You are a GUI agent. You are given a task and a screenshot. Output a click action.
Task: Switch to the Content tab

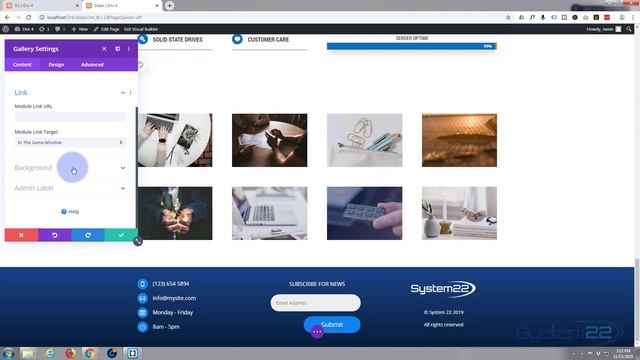[22, 64]
